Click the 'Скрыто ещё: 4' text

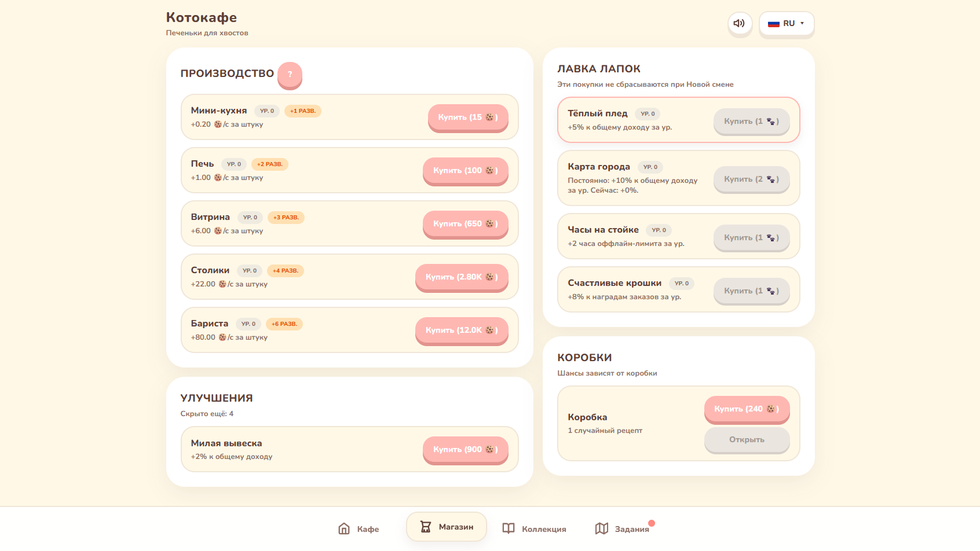coord(207,414)
